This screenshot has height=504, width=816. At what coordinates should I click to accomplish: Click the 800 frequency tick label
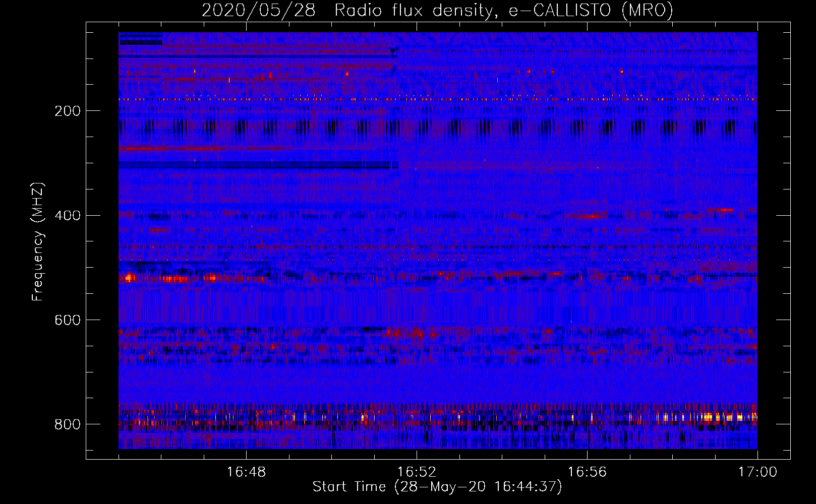(67, 425)
